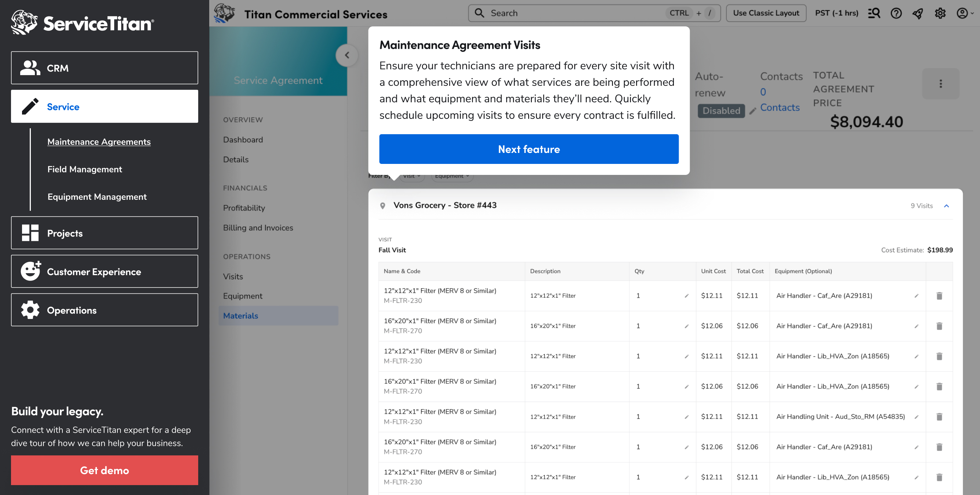Collapse the sidebar with back chevron
The width and height of the screenshot is (980, 495).
(346, 55)
